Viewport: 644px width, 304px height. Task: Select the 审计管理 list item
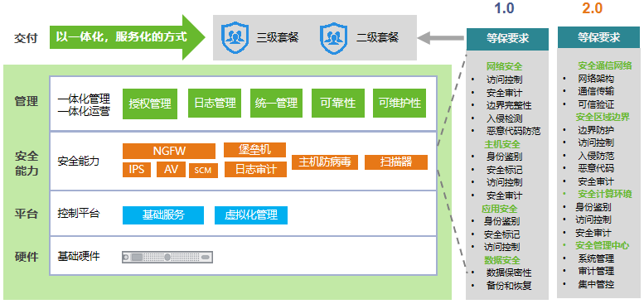[x=597, y=271]
